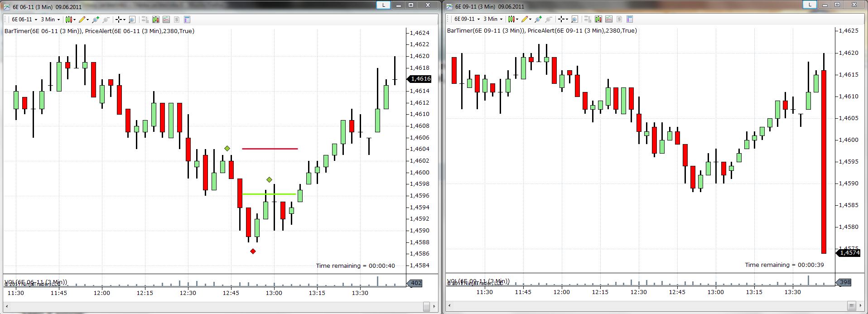Click the BarTimer(6E 09-11 (3 Min)) indicator label
The image size is (868, 314).
[x=486, y=30]
